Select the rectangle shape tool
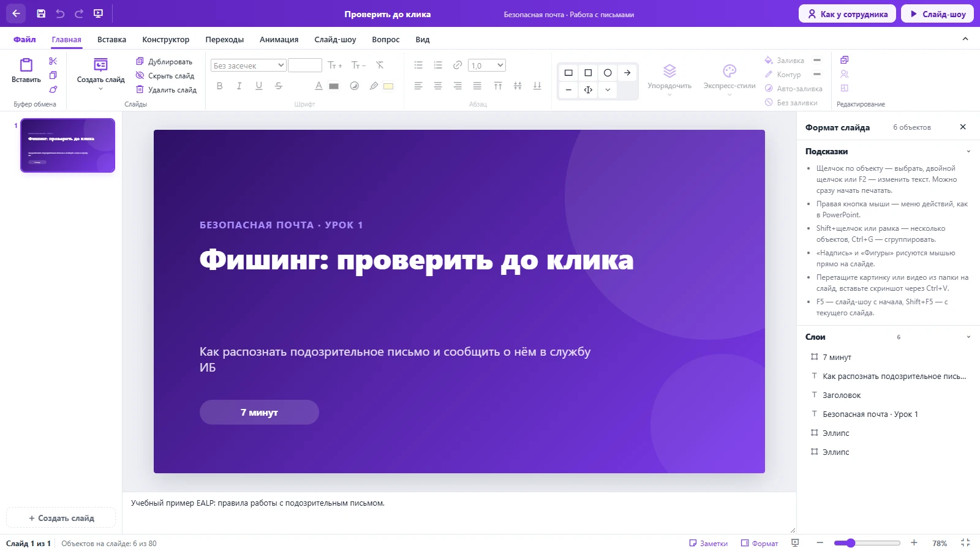The image size is (980, 551). [x=568, y=73]
